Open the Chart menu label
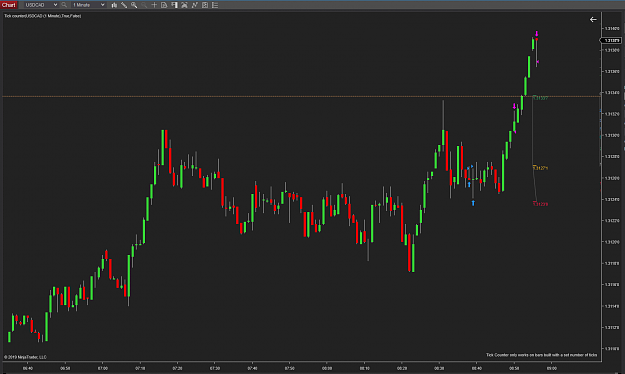This screenshot has width=625, height=374. coord(8,5)
